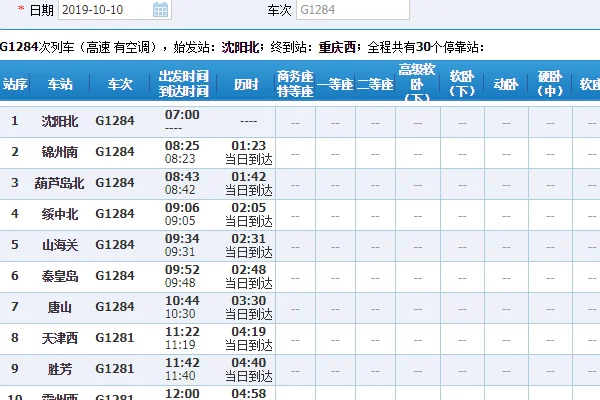The width and height of the screenshot is (600, 400).
Task: Select the 一等座 column header
Action: coord(335,84)
